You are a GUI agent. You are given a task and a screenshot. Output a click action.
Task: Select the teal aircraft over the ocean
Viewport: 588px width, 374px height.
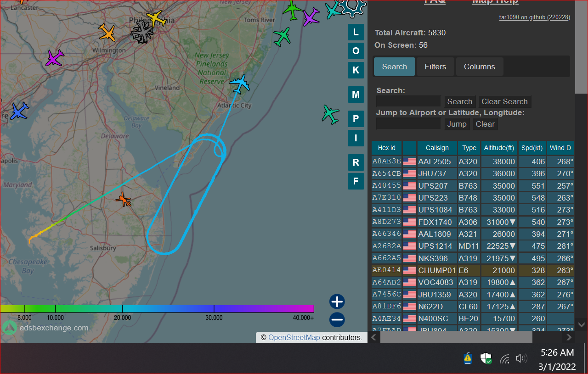click(x=330, y=114)
